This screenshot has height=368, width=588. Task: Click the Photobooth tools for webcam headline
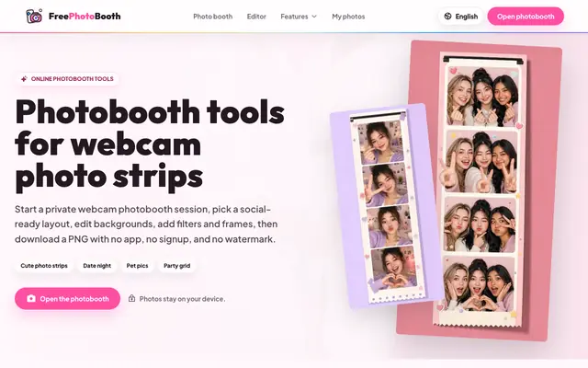tap(150, 144)
